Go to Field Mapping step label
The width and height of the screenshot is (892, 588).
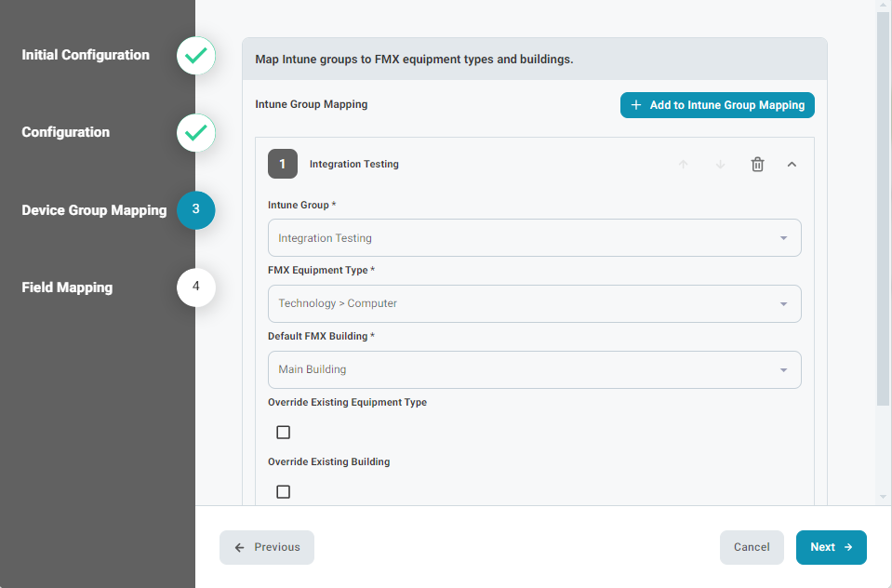[67, 287]
